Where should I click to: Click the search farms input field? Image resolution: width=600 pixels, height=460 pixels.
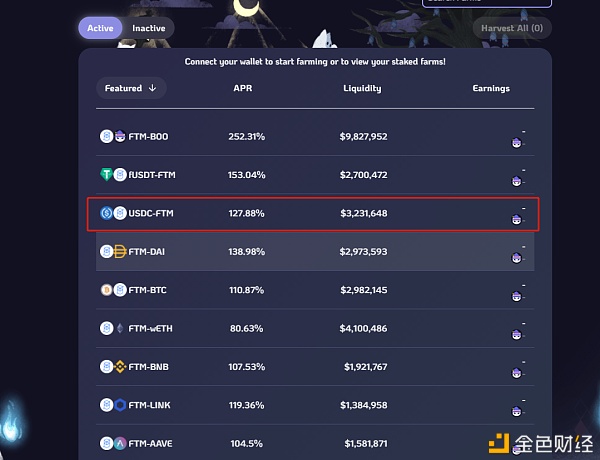(x=486, y=2)
